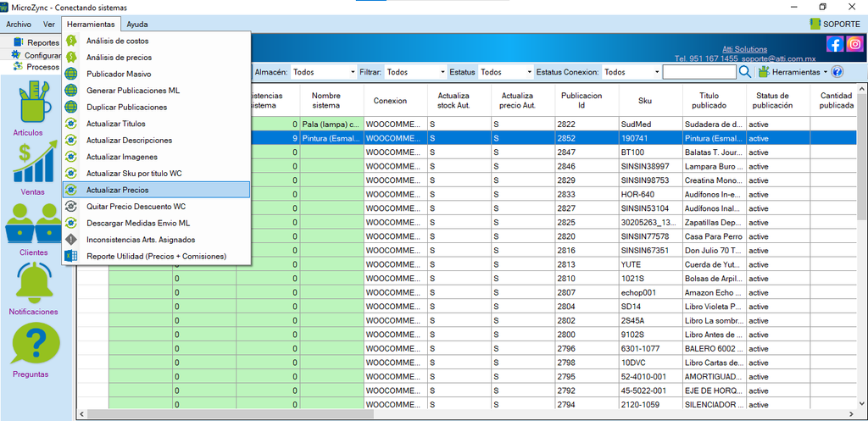Viewport: 868px width, 421px height.
Task: Select Publicacion Id 2846 cell
Action: click(x=587, y=167)
